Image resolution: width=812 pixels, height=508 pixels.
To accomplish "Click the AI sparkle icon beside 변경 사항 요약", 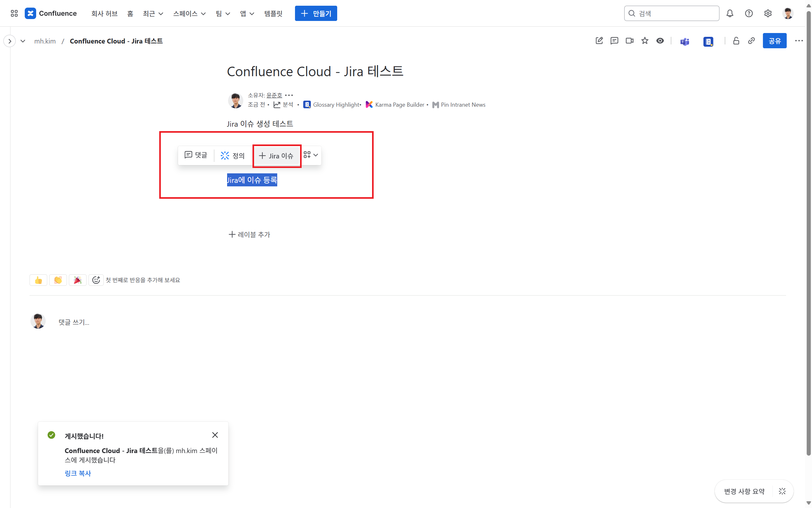I will click(782, 491).
